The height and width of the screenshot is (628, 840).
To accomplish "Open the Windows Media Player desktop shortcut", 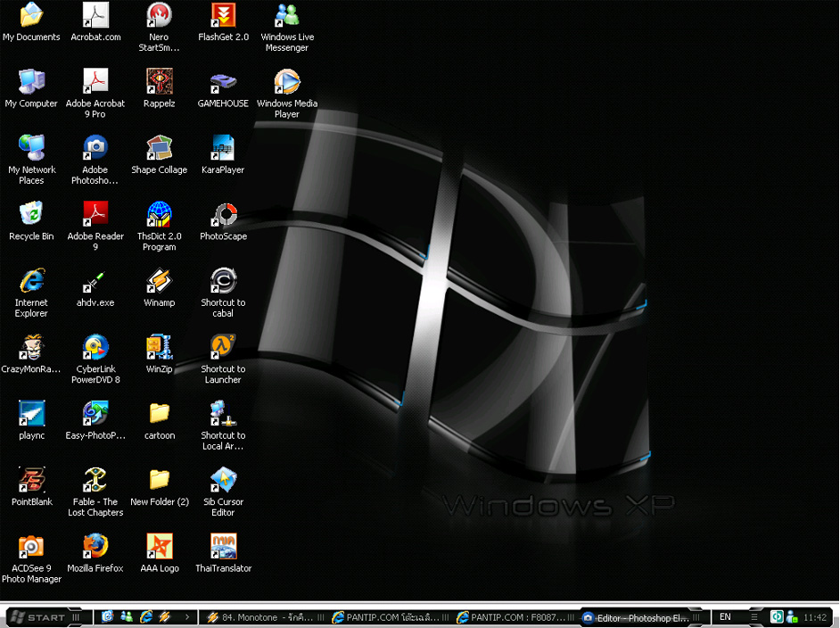I will (287, 94).
